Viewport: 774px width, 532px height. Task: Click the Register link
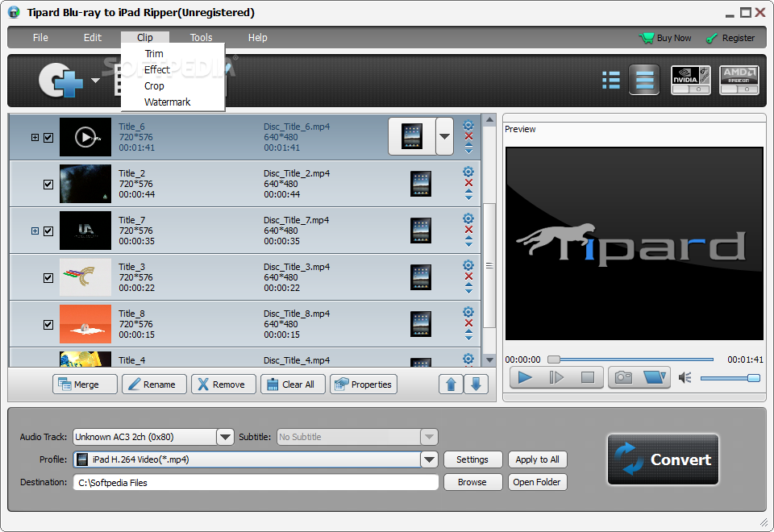pos(730,38)
